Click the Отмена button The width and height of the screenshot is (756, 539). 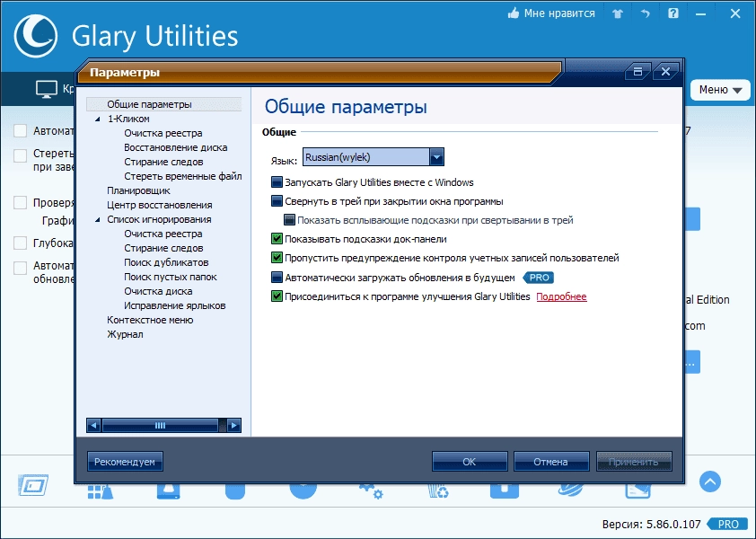click(x=551, y=462)
